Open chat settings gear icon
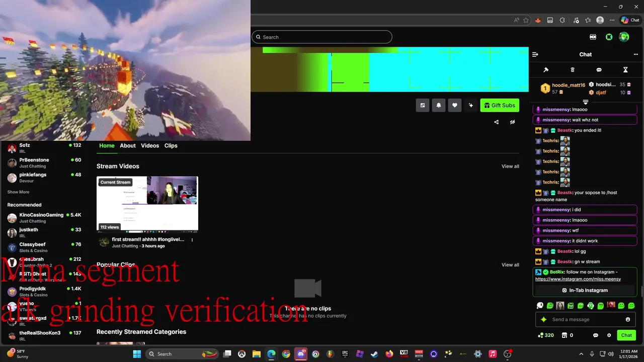 pyautogui.click(x=609, y=335)
